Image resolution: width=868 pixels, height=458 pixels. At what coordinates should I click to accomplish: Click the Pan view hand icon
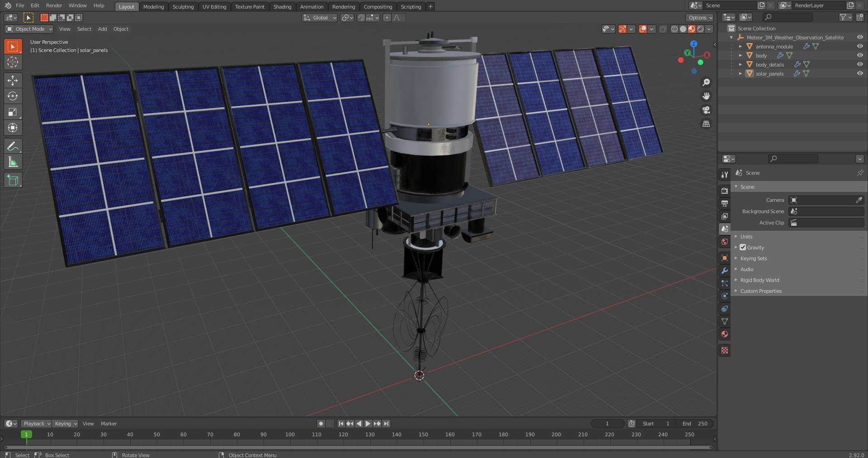(706, 96)
